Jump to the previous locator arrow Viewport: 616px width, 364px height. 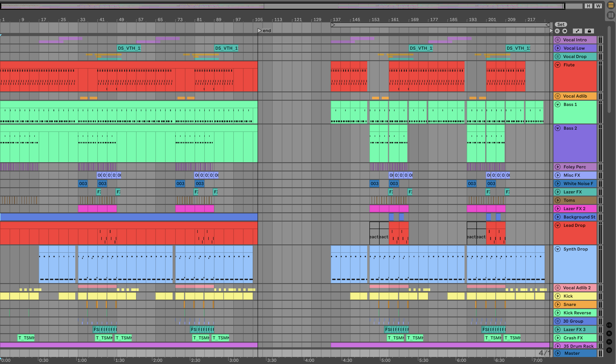557,31
